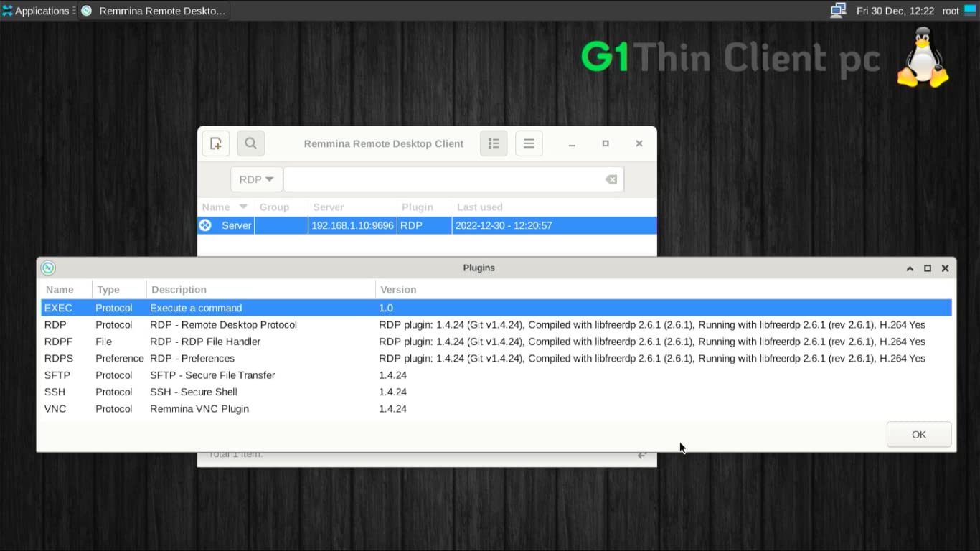The image size is (980, 551).
Task: Create a new connection profile
Action: point(215,143)
